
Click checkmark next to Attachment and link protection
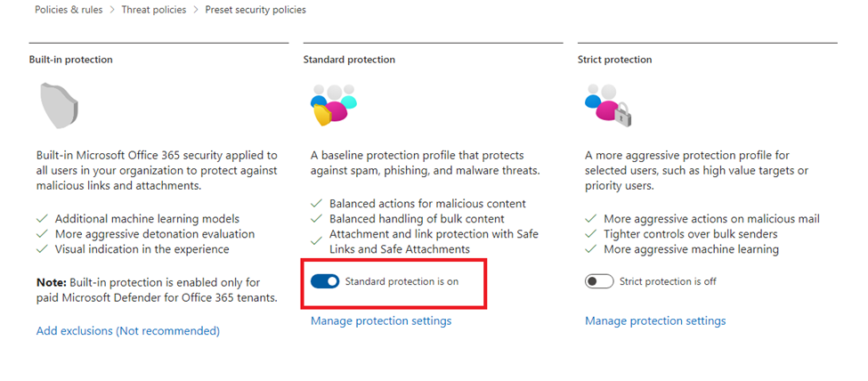[317, 241]
